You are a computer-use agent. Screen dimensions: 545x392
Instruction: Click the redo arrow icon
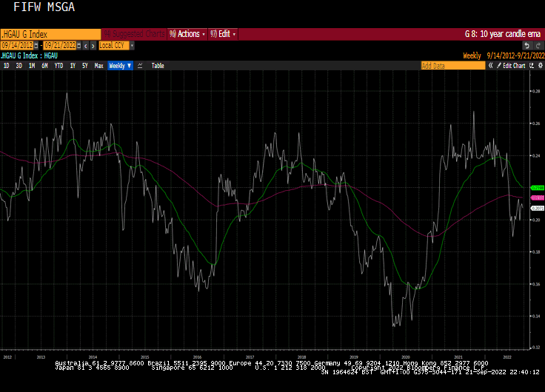pyautogui.click(x=538, y=46)
